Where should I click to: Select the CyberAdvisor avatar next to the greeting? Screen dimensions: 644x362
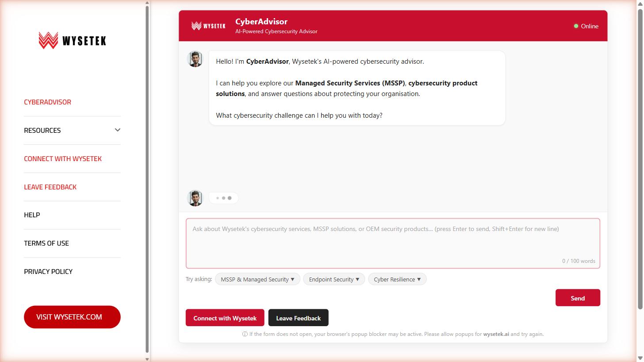[195, 58]
